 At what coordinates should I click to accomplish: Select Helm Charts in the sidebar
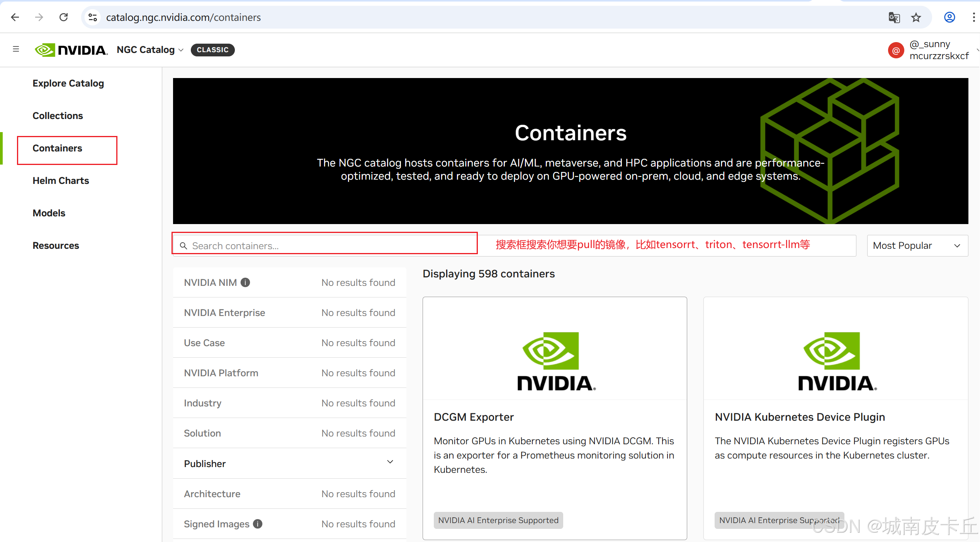pos(61,180)
